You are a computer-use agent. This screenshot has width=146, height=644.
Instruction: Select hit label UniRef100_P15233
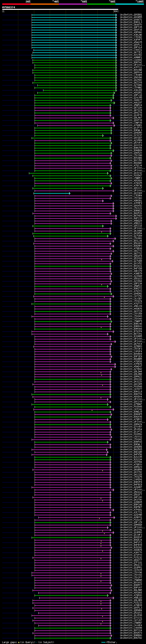(131, 602)
